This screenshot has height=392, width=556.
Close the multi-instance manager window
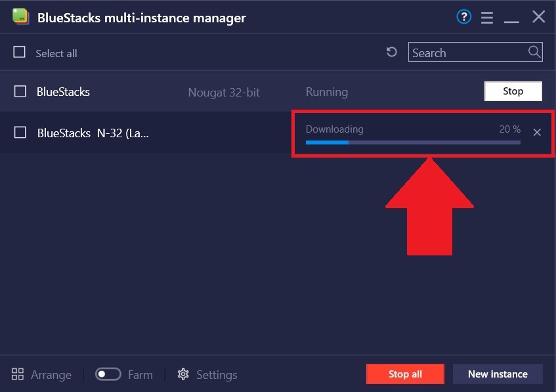pyautogui.click(x=539, y=16)
